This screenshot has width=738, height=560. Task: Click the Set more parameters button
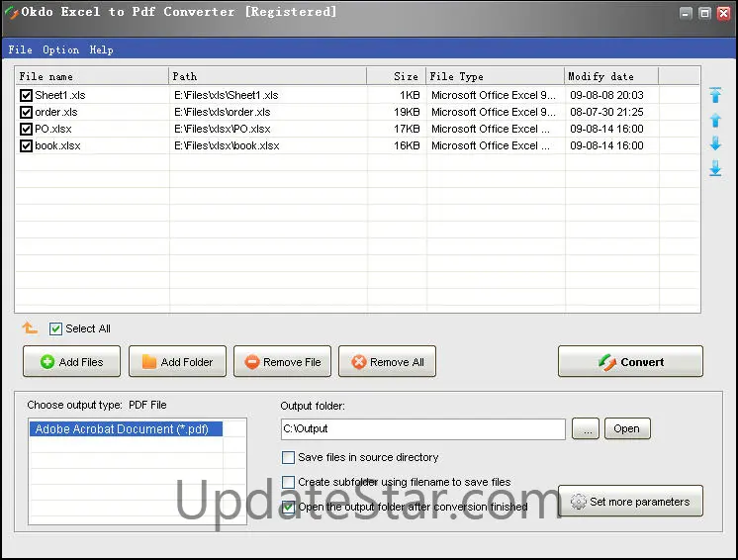[x=631, y=502]
